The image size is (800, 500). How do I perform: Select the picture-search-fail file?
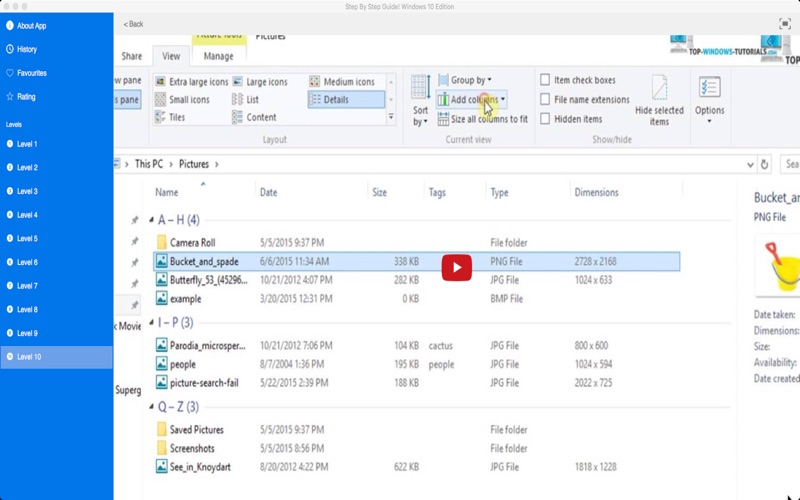(x=197, y=383)
